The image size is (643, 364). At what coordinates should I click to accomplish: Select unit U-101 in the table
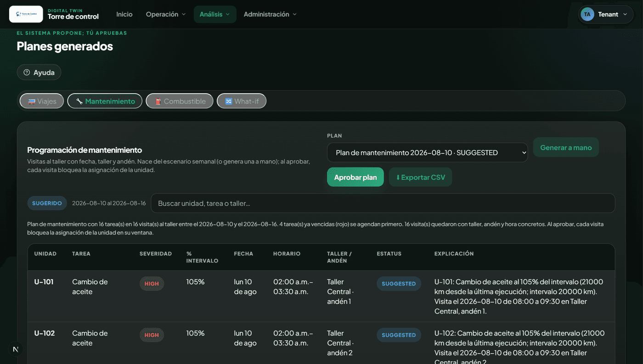pos(44,282)
